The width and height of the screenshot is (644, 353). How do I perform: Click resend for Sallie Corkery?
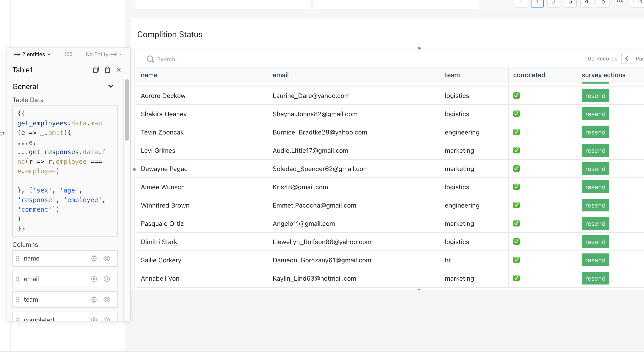[595, 260]
